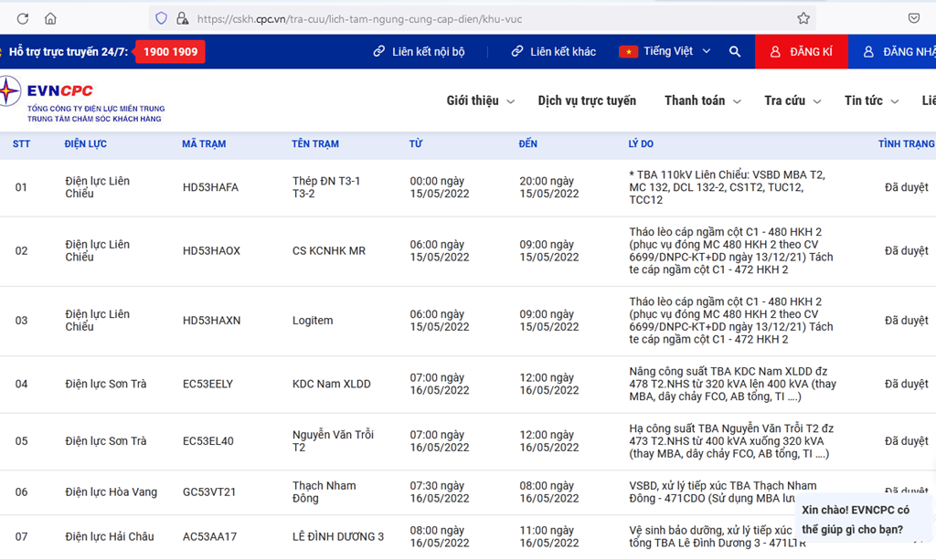The width and height of the screenshot is (936, 560).
Task: Click the TÊN TRẠM column header
Action: (x=315, y=143)
